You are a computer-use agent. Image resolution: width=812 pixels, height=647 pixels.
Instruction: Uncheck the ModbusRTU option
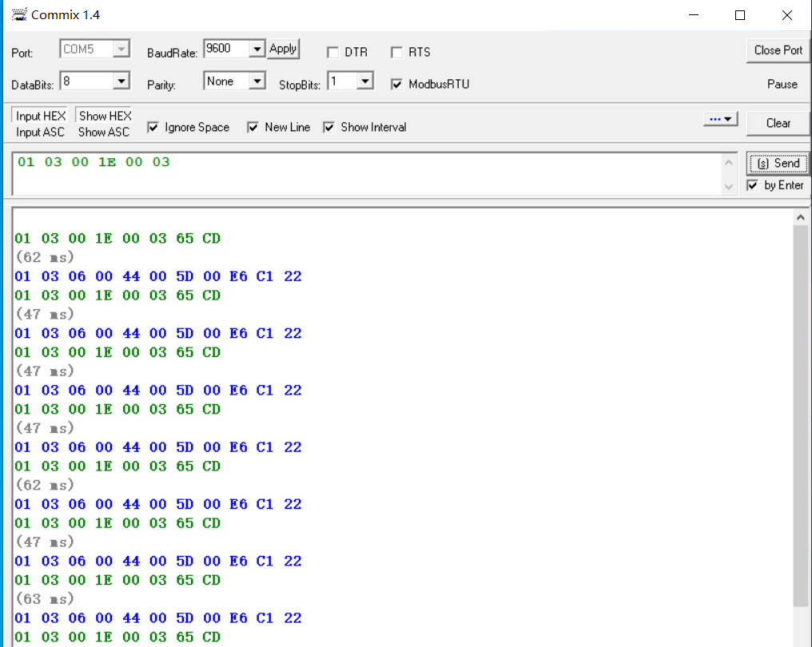click(396, 85)
